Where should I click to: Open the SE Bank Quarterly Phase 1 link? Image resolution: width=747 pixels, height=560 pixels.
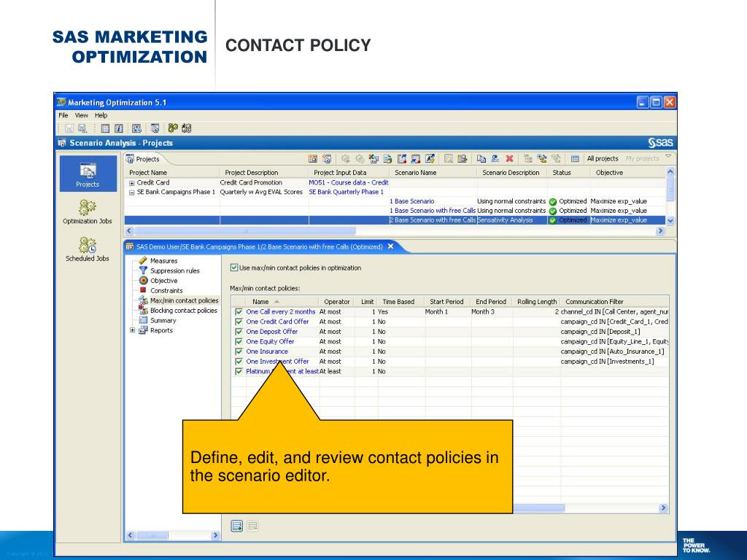tap(346, 192)
